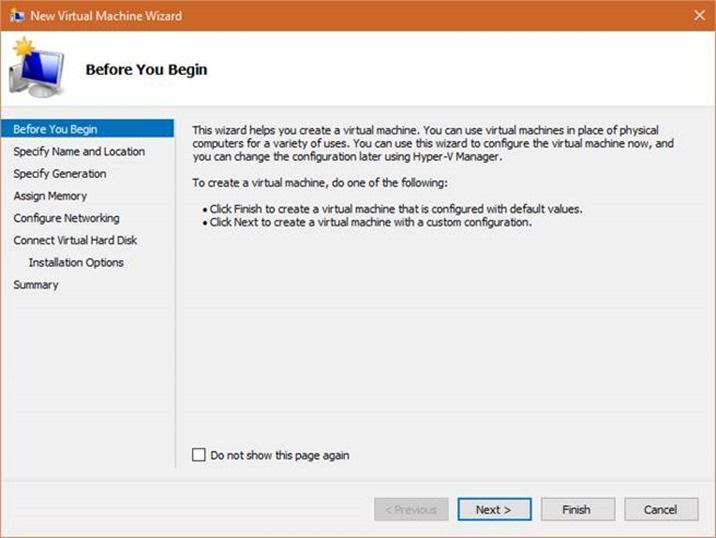This screenshot has height=538, width=716.
Task: Jump to the Assign Memory step
Action: pos(50,196)
